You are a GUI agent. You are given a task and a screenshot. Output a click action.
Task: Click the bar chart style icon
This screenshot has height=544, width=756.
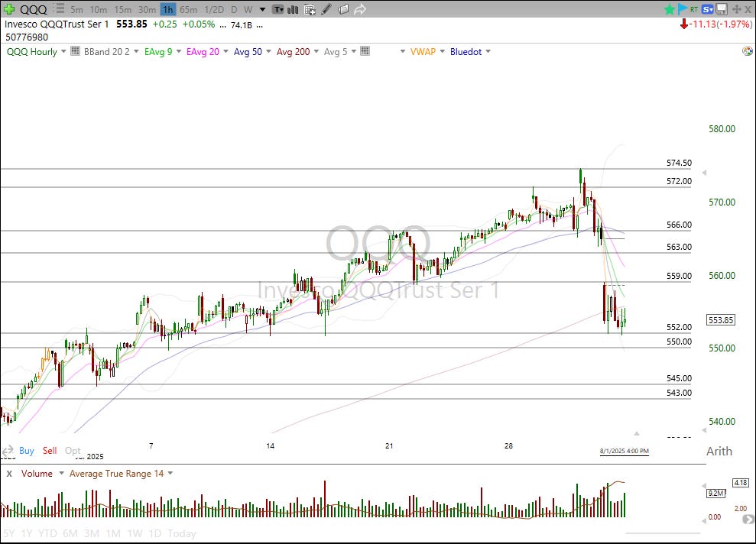(x=293, y=9)
